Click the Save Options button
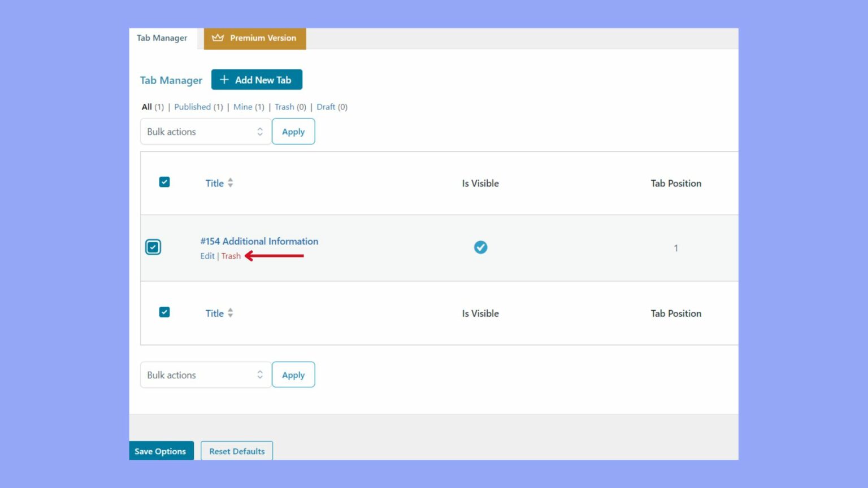Screen dimensions: 868x488 (160, 451)
